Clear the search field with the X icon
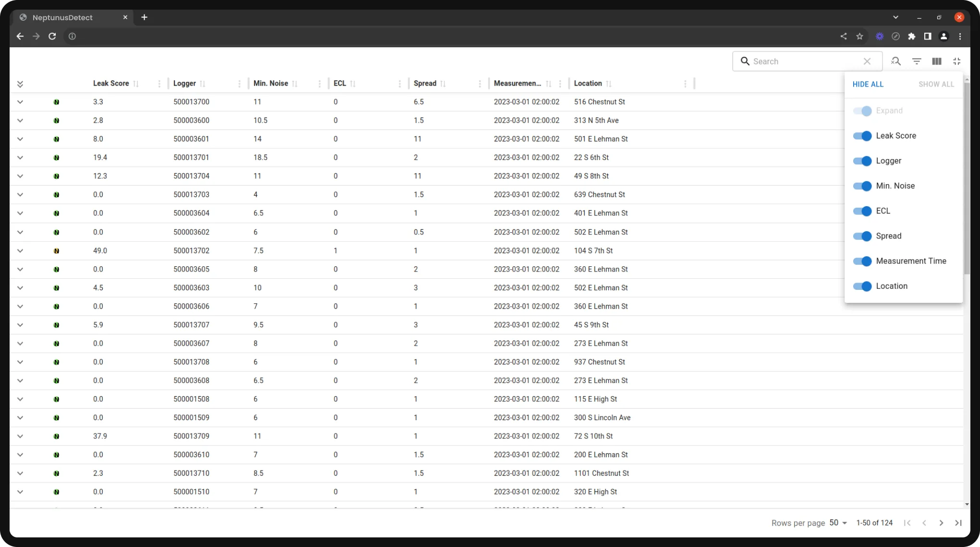 (867, 62)
